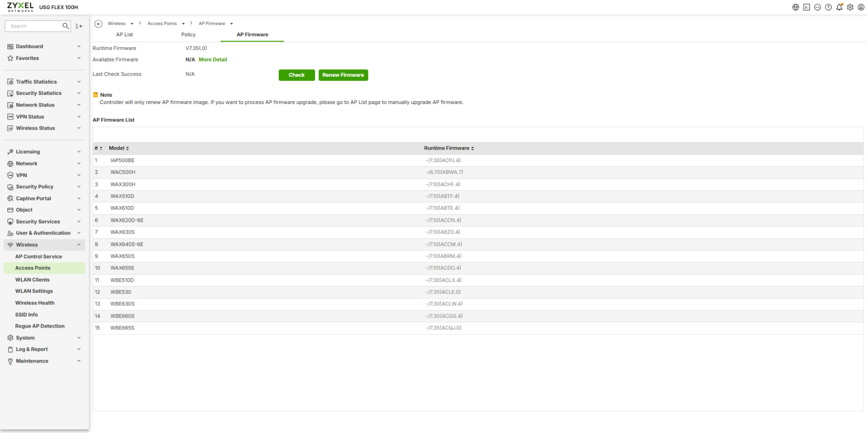
Task: Open the CLI console icon
Action: click(807, 7)
